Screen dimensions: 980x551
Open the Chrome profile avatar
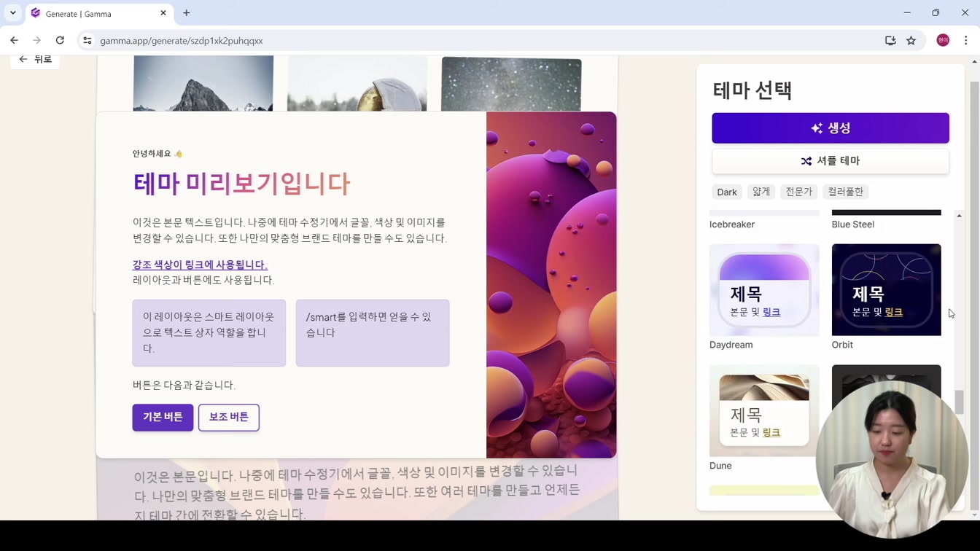click(x=943, y=40)
